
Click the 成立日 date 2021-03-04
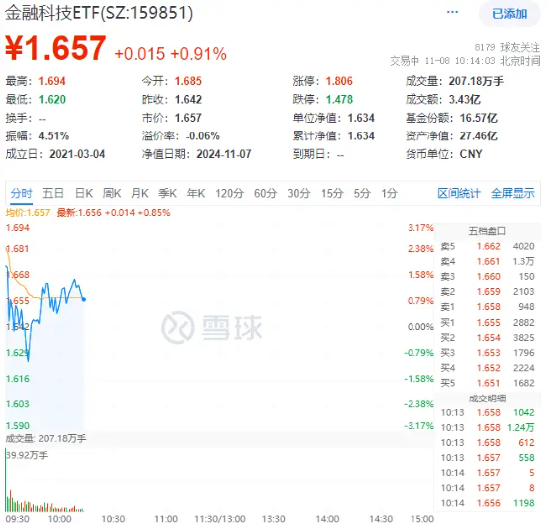point(77,154)
